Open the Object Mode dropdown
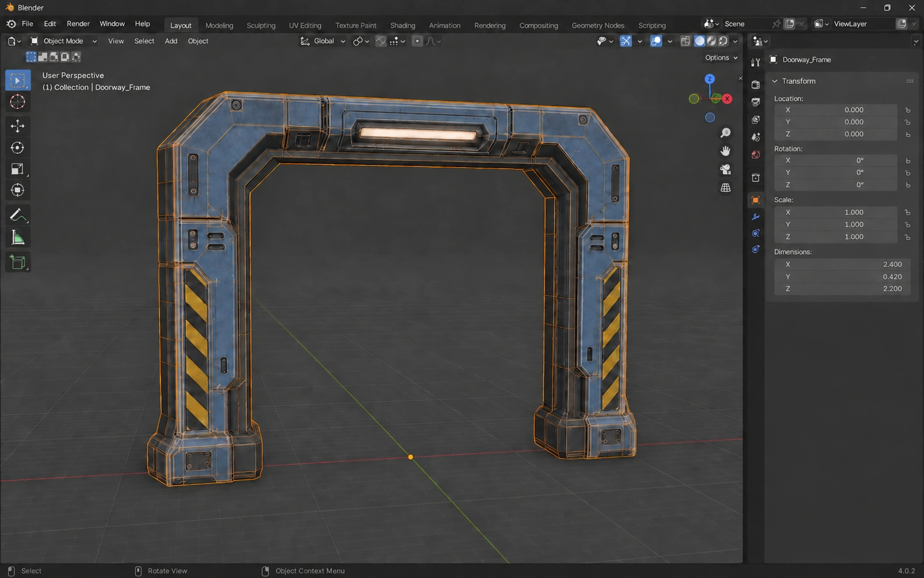Image resolution: width=924 pixels, height=578 pixels. (64, 41)
